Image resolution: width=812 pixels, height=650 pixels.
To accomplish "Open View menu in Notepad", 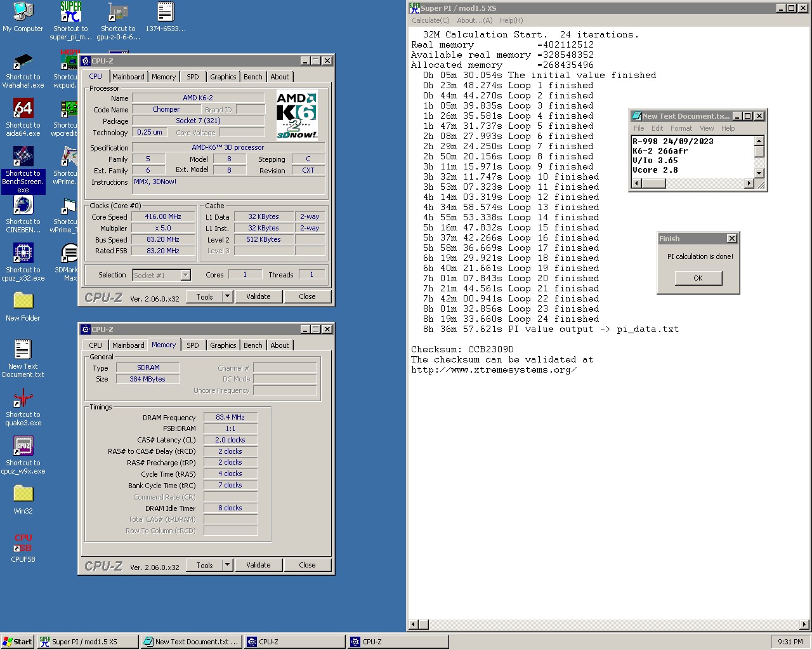I will [707, 128].
